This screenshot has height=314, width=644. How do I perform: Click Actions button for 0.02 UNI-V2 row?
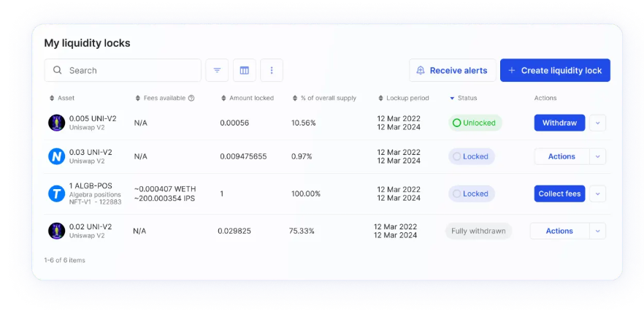coord(559,231)
